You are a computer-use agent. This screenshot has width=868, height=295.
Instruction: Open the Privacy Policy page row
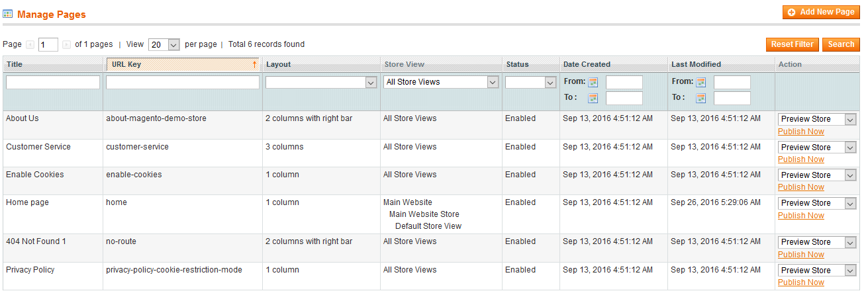coord(30,270)
